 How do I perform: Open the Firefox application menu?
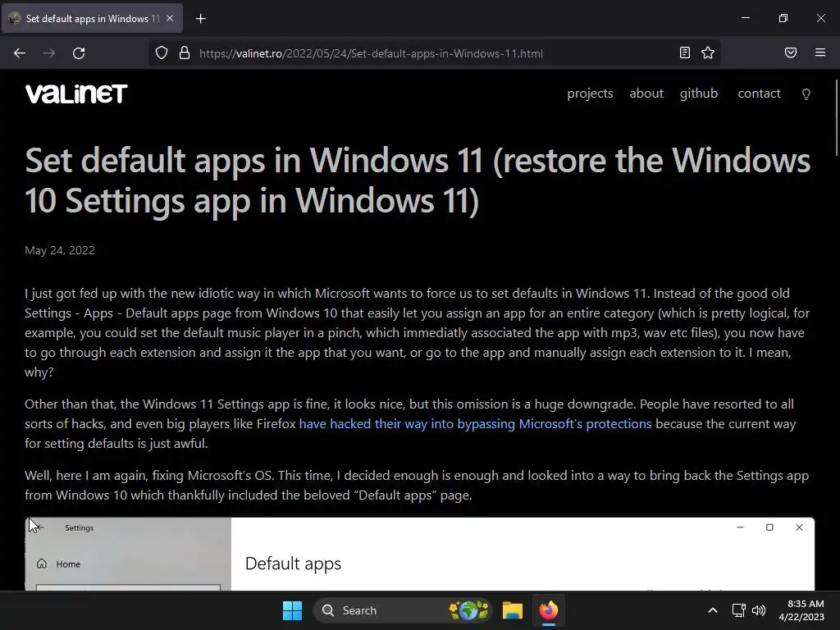point(820,52)
